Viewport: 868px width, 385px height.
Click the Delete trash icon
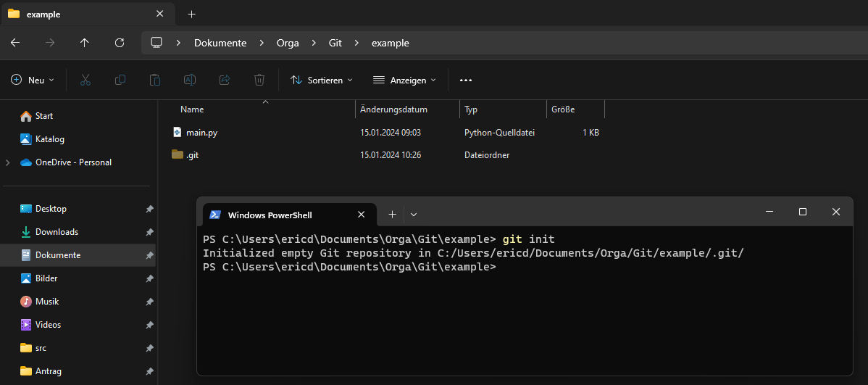pos(259,80)
